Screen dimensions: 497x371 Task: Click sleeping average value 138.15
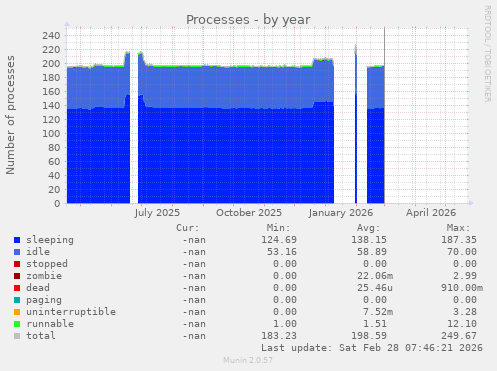click(x=369, y=240)
